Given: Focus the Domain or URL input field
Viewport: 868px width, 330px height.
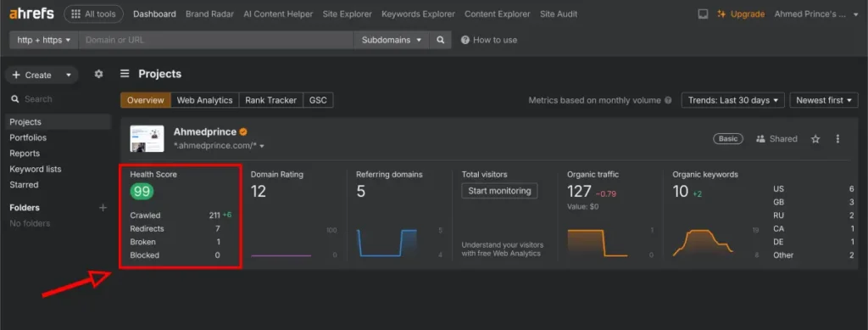Looking at the screenshot, I should click(x=216, y=40).
